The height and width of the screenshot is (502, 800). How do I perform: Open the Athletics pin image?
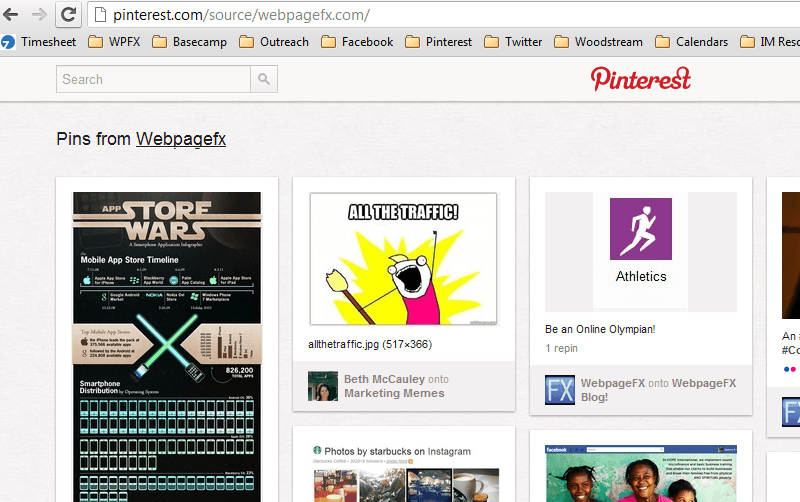[x=641, y=252]
